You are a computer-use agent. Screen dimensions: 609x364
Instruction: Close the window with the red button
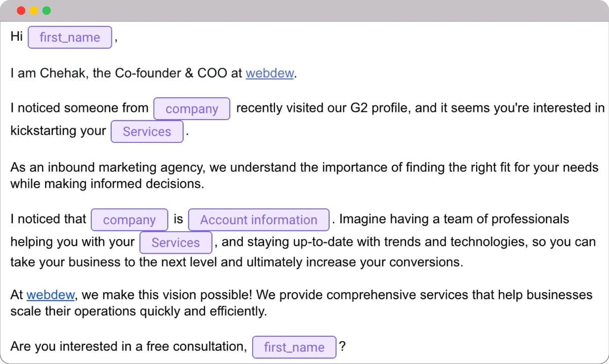point(21,11)
